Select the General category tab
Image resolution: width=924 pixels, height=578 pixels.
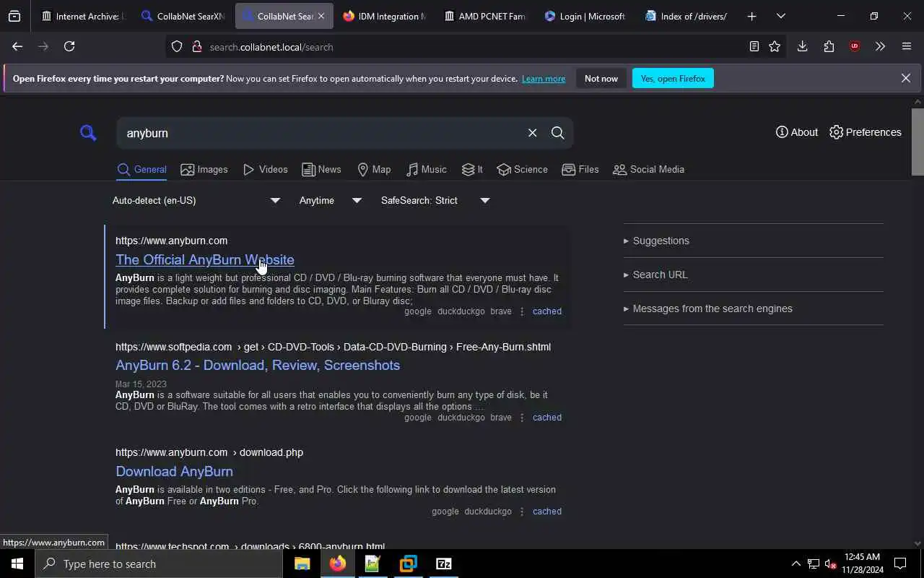[x=141, y=170]
